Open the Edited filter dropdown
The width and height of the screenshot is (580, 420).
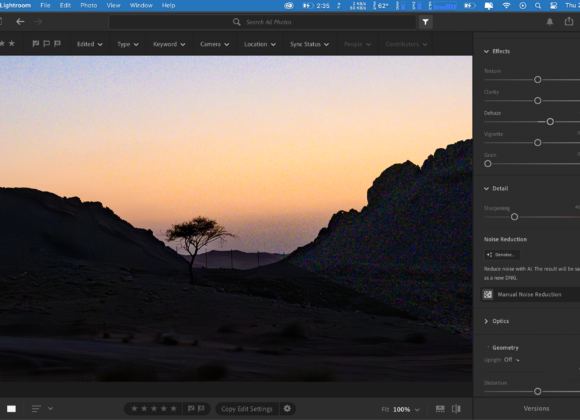90,44
